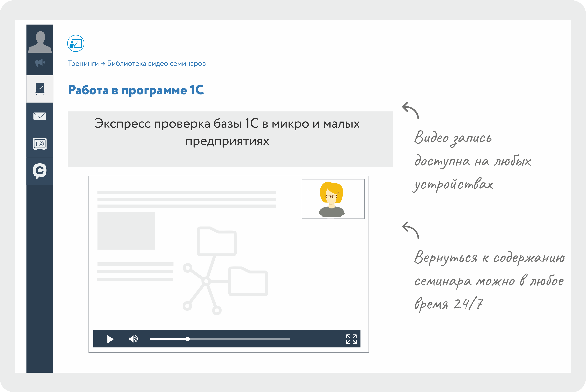This screenshot has width=586, height=392.
Task: Open the envelope mail icon
Action: 40,116
